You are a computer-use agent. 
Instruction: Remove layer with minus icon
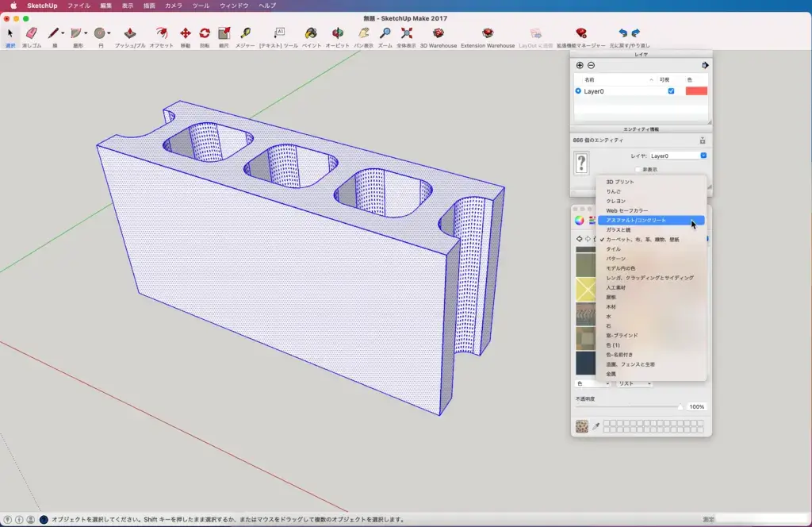point(591,65)
